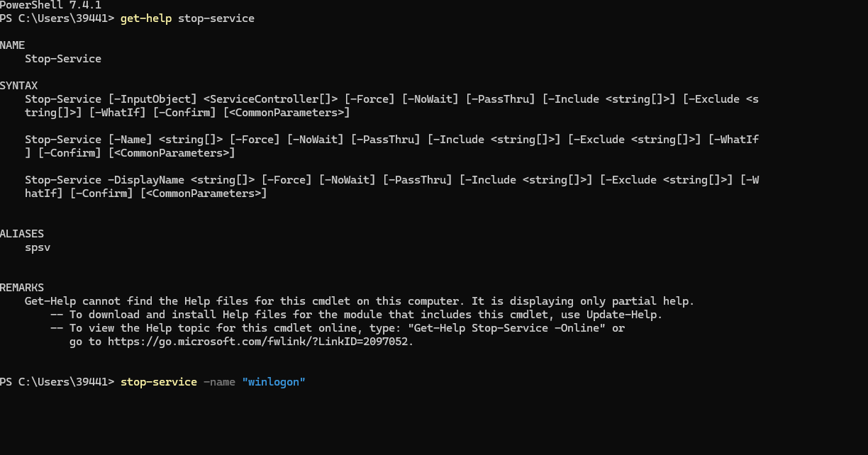This screenshot has height=455, width=868.
Task: Click the white stop-service argument after get-help
Action: [x=216, y=18]
